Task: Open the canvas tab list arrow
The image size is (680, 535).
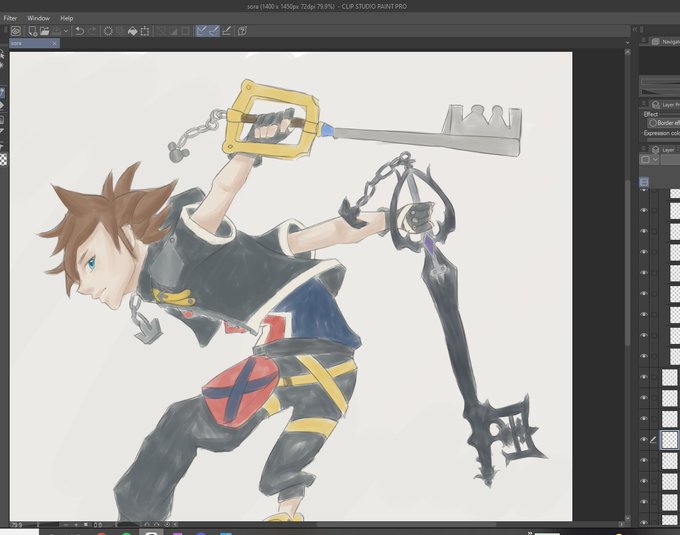Action: point(628,43)
